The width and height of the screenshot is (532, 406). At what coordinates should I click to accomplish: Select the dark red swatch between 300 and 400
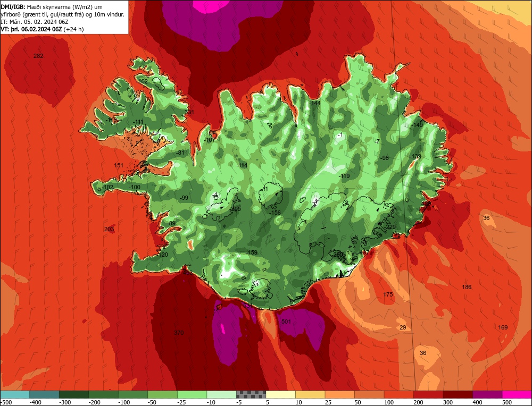[458, 394]
